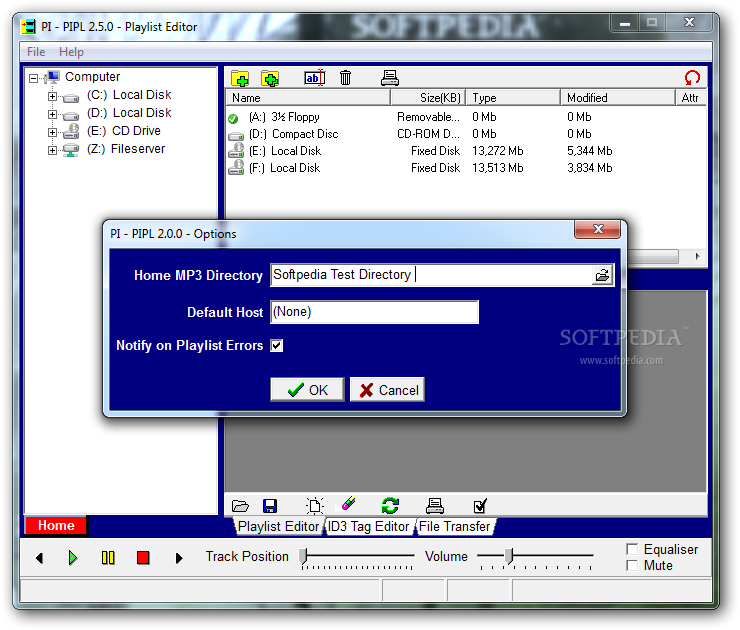Click the printer icon in playlist toolbar
Screen dimensions: 740x630
[x=435, y=506]
